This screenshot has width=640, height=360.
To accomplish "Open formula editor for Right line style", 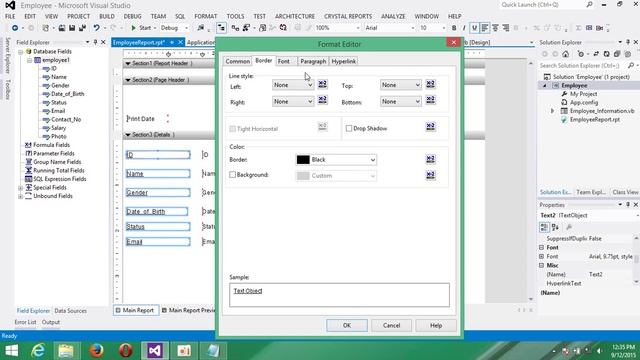I will [322, 100].
